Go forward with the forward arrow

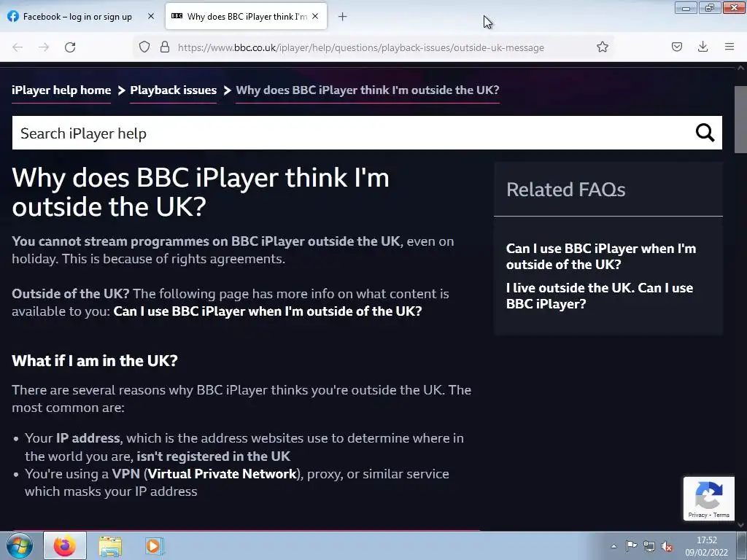44,47
